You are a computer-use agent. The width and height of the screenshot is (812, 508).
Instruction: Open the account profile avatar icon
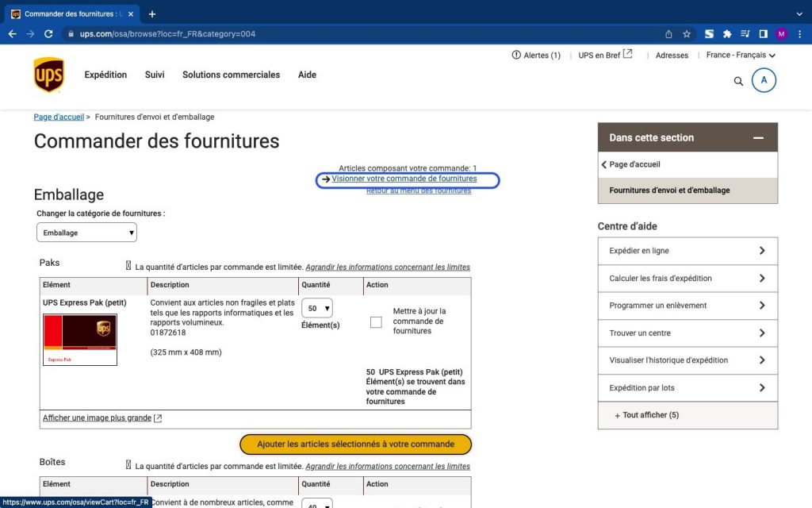point(764,80)
